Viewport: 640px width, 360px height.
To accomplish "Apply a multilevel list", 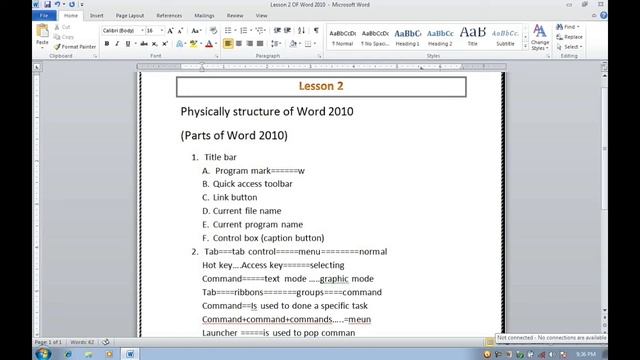I will tap(259, 31).
